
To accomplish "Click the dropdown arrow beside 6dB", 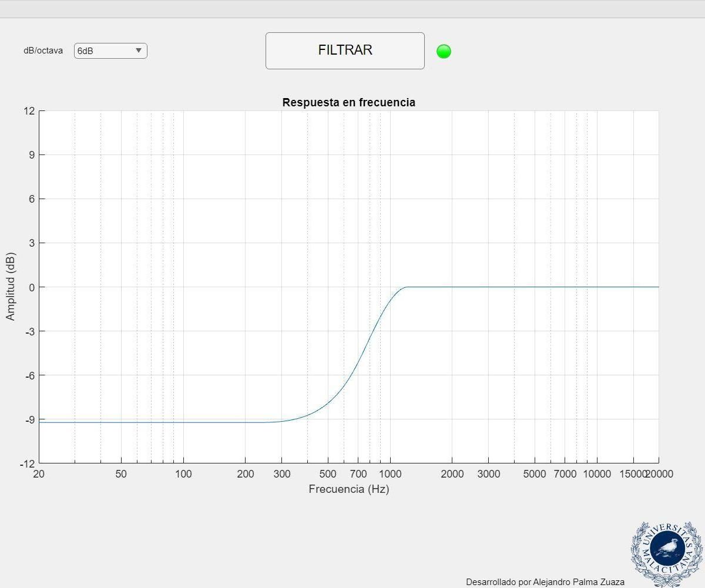I will (139, 51).
